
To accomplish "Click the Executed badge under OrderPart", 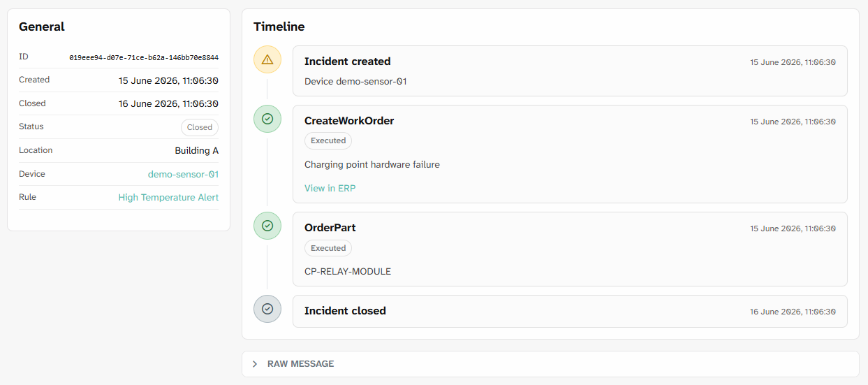I will point(328,248).
